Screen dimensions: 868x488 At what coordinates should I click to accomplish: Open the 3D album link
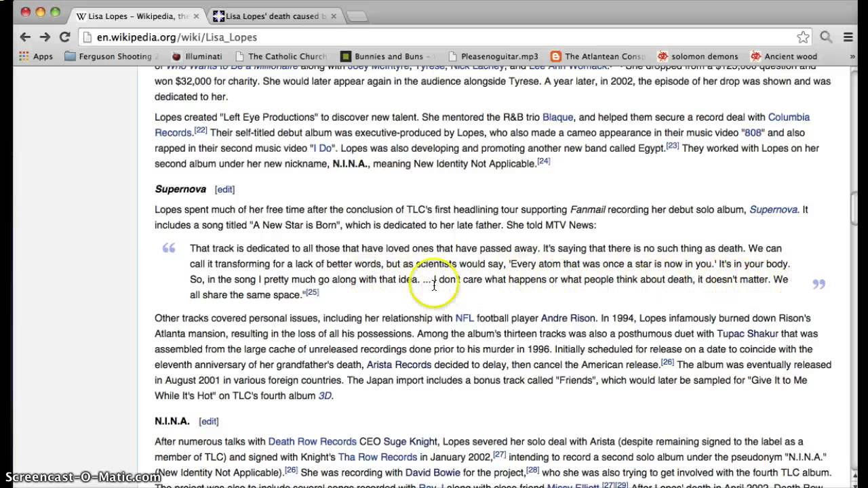[325, 396]
